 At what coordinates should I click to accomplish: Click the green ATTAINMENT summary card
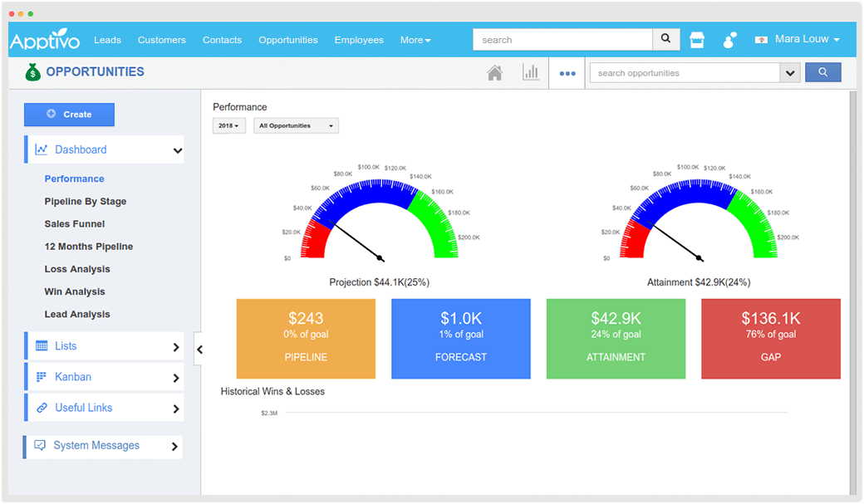(616, 338)
